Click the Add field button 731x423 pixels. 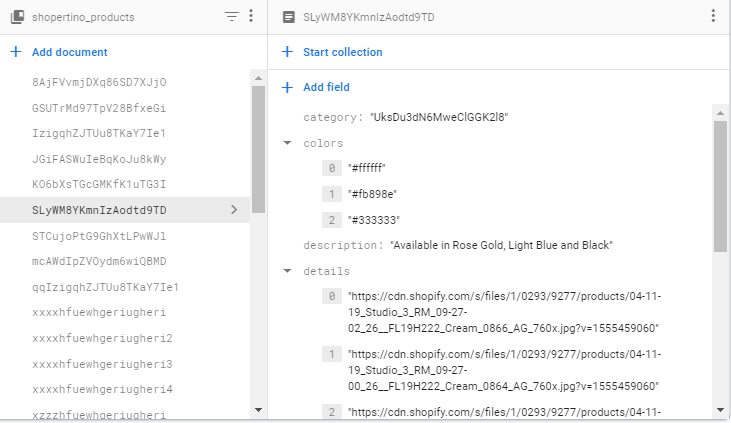point(326,88)
